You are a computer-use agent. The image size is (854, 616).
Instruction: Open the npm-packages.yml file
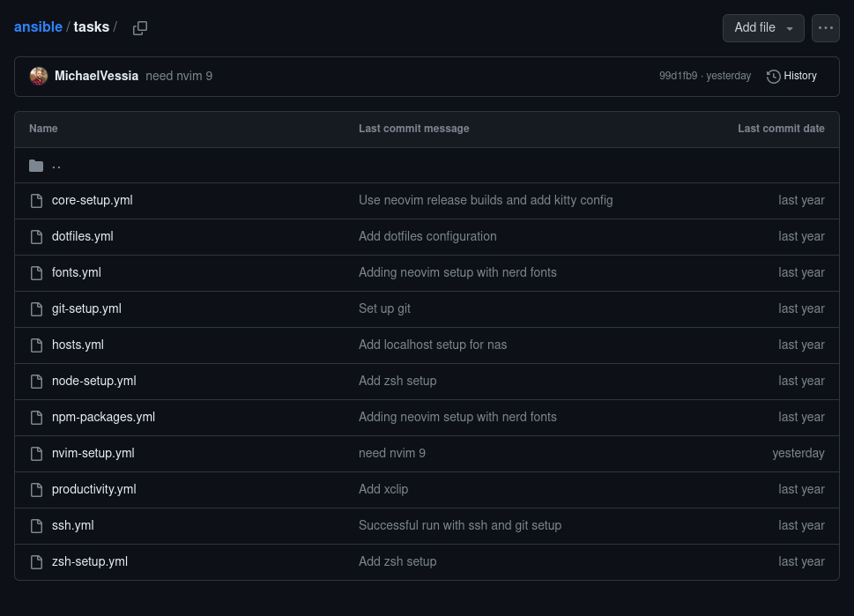tap(103, 418)
